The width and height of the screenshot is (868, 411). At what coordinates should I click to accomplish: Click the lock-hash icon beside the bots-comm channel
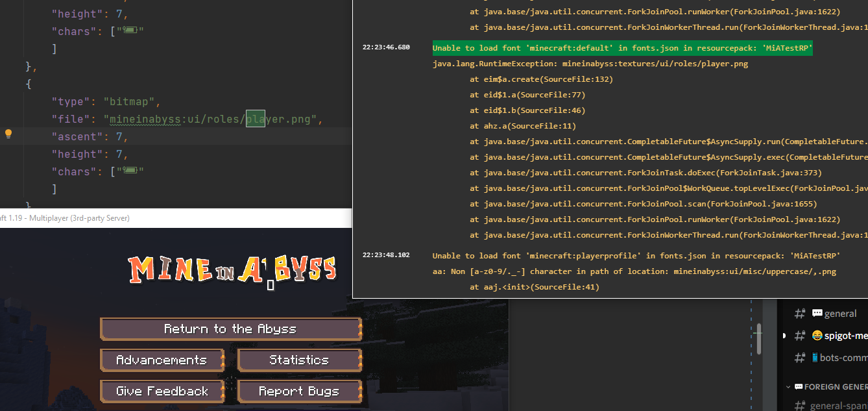pyautogui.click(x=800, y=358)
